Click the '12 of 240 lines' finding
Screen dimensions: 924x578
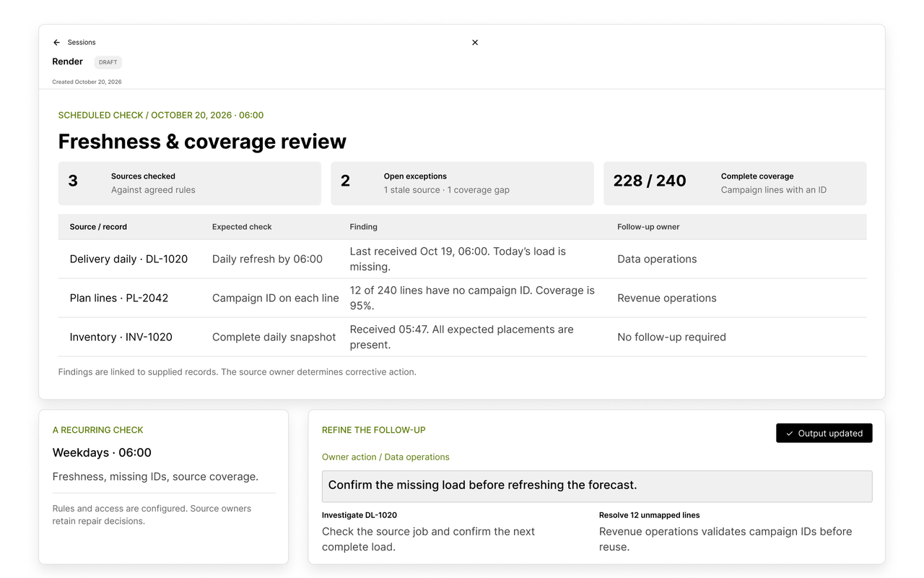(472, 298)
